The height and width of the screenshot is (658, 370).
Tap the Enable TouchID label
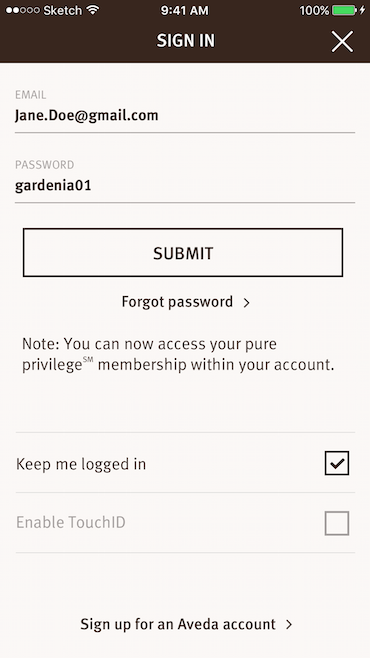click(70, 522)
